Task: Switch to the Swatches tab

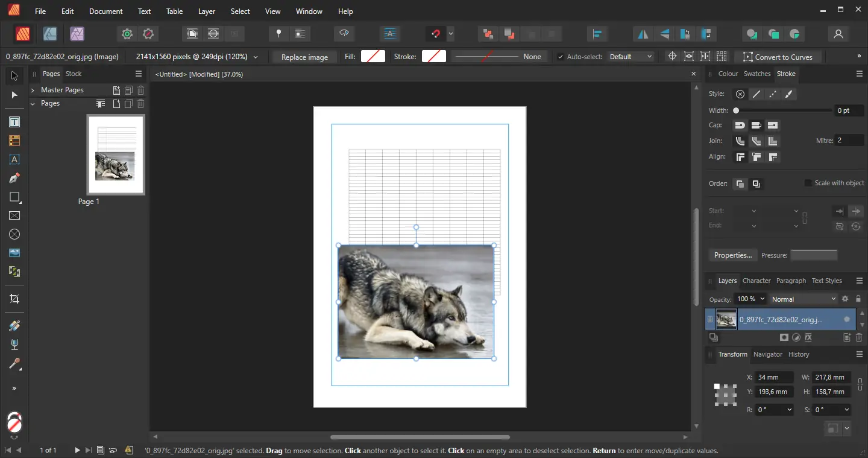Action: click(x=756, y=74)
